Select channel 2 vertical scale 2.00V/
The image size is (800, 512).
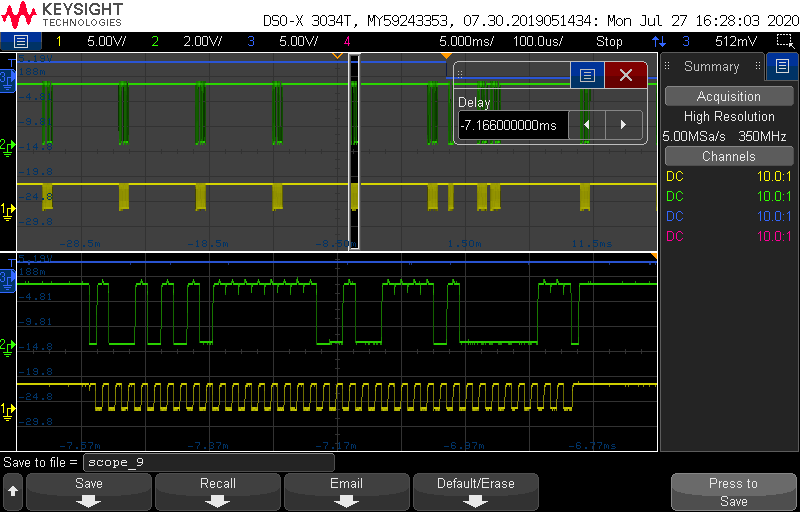[x=203, y=41]
